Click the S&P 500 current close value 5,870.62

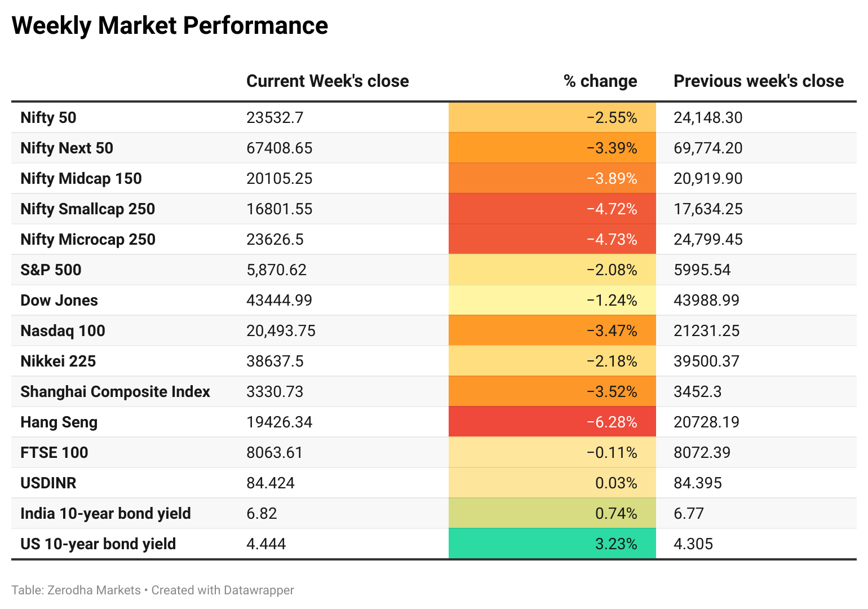click(x=276, y=270)
